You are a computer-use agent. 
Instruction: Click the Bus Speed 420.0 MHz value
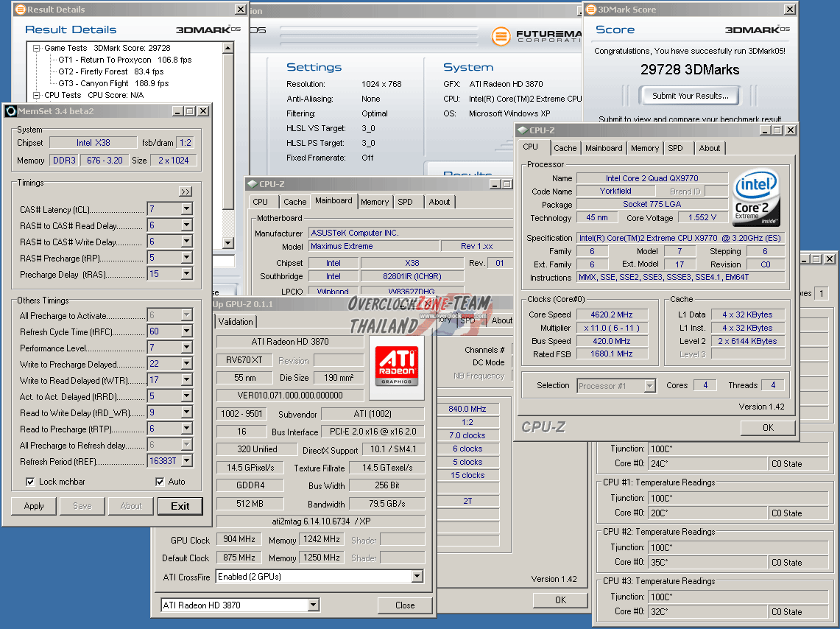[612, 341]
